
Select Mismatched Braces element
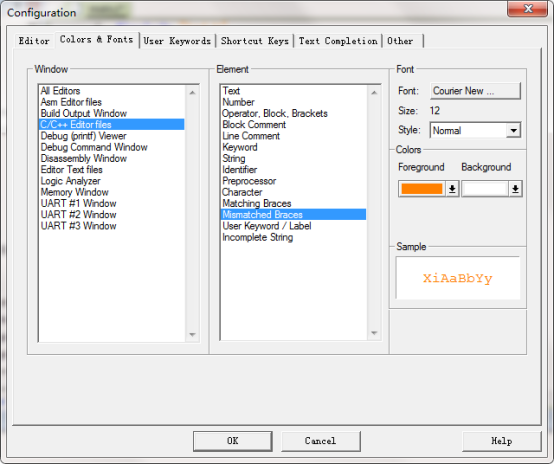293,215
